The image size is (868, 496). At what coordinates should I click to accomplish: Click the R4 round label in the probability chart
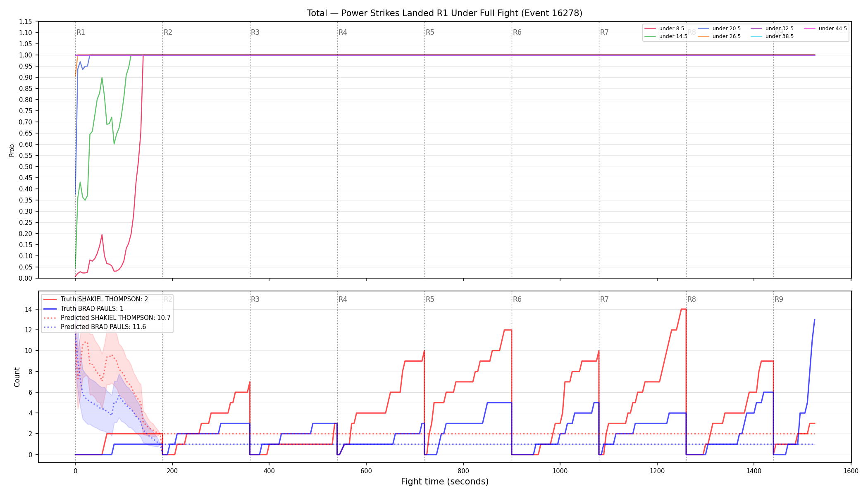pyautogui.click(x=343, y=32)
